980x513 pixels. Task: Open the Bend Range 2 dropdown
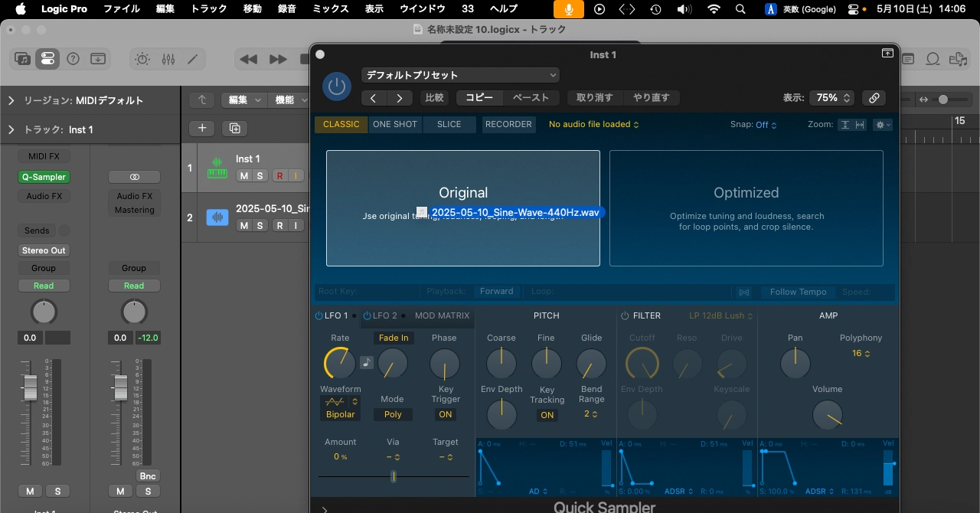coord(591,414)
